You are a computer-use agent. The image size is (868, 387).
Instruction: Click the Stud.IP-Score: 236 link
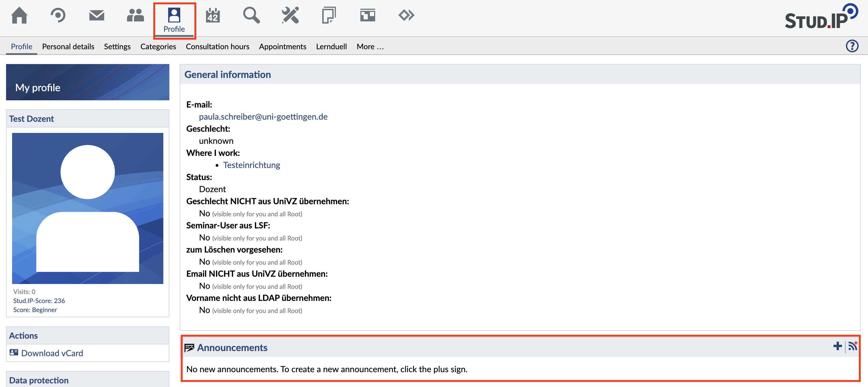click(x=39, y=301)
